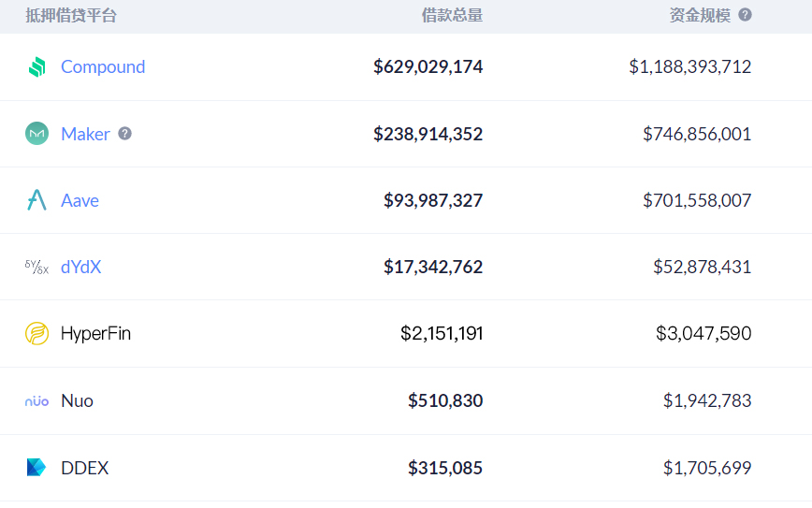
Task: Open the Maker platform link
Action: [x=85, y=134]
